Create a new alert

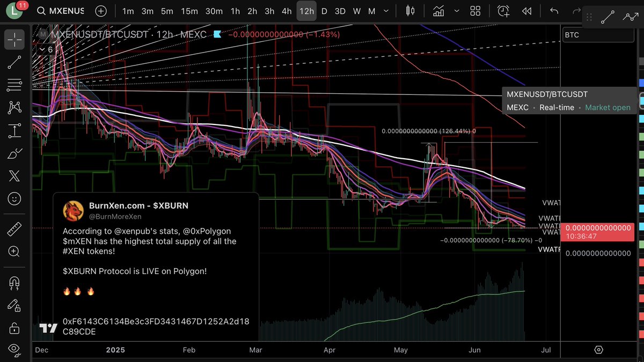pos(503,11)
